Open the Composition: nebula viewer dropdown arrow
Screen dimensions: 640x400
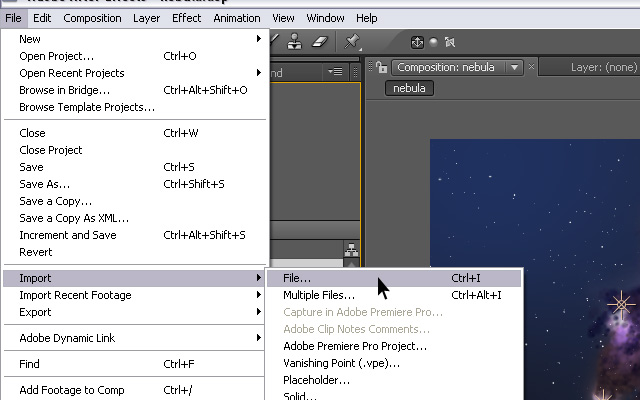click(x=514, y=67)
